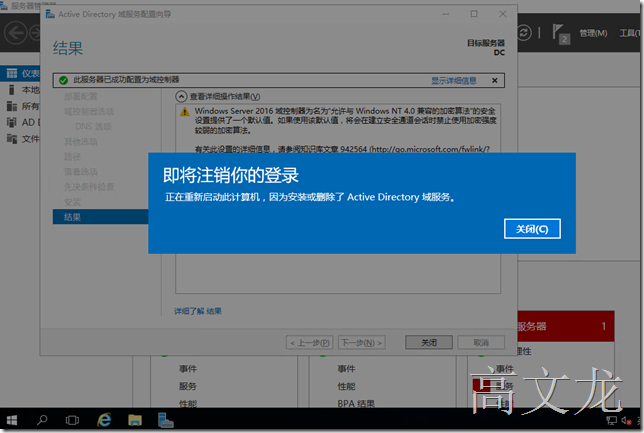Open 所有服务器 item in Server Manager sidebar
Viewport: 644px width, 433px height.
tap(23, 106)
